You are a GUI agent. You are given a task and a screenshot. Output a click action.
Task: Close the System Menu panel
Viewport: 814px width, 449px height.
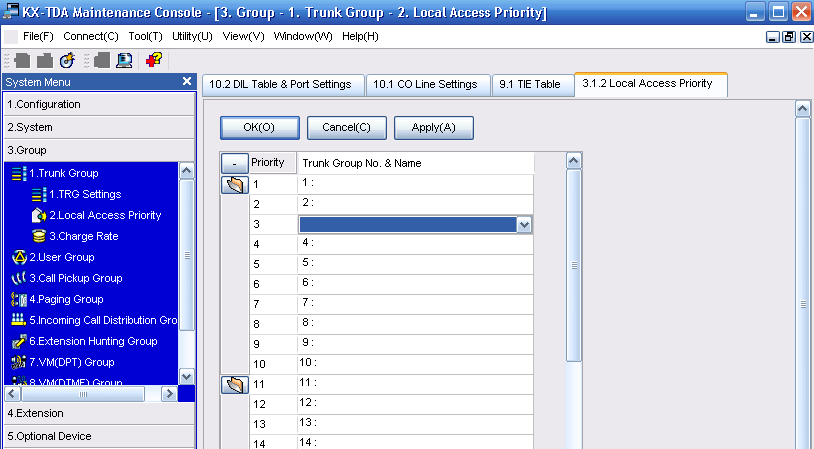187,81
